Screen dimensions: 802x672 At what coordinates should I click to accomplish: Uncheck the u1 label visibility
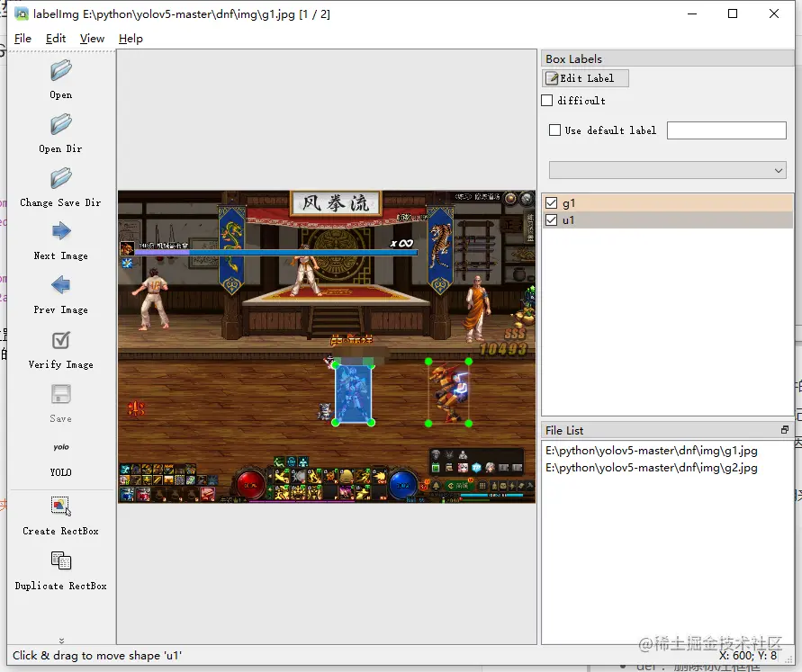coord(552,220)
